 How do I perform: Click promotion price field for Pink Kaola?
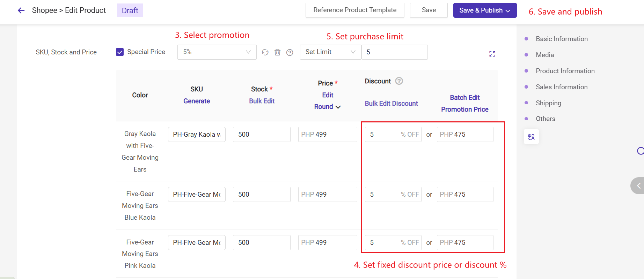tap(465, 242)
